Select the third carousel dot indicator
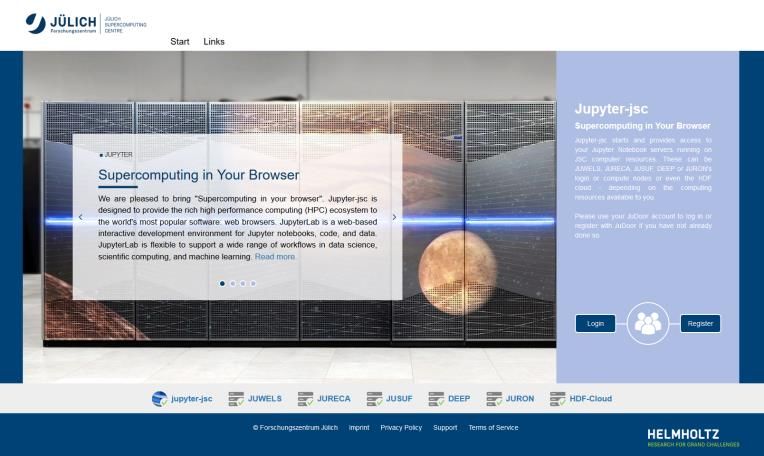The width and height of the screenshot is (764, 456). click(243, 284)
